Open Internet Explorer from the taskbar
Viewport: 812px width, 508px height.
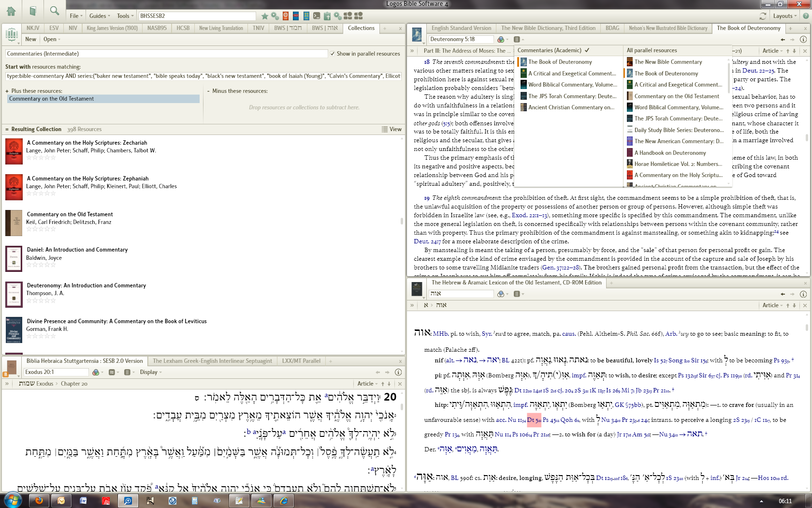(284, 501)
